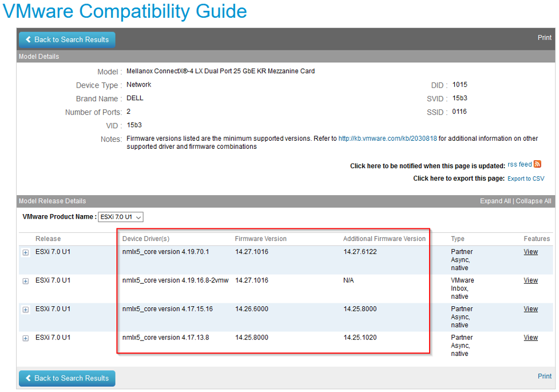Click the VID value 15b3
Viewport: 559px width, 392px height.
click(x=134, y=125)
